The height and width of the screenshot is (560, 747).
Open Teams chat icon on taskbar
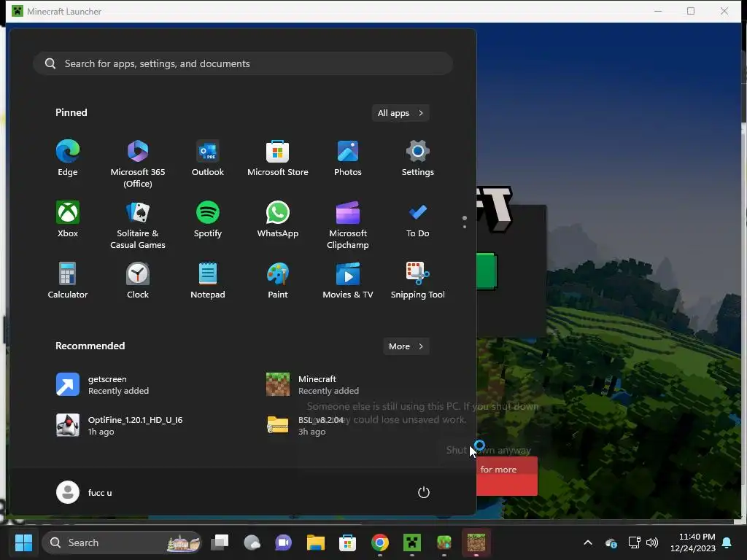click(x=284, y=542)
